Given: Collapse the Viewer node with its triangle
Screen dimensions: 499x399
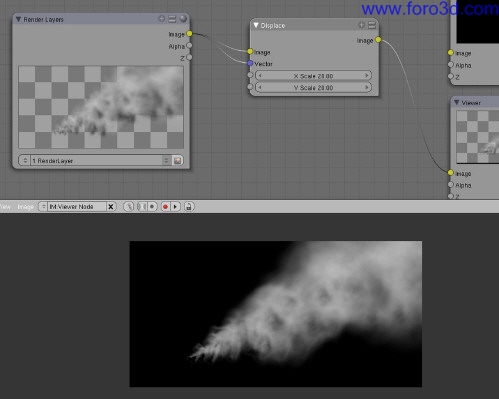Looking at the screenshot, I should 457,102.
